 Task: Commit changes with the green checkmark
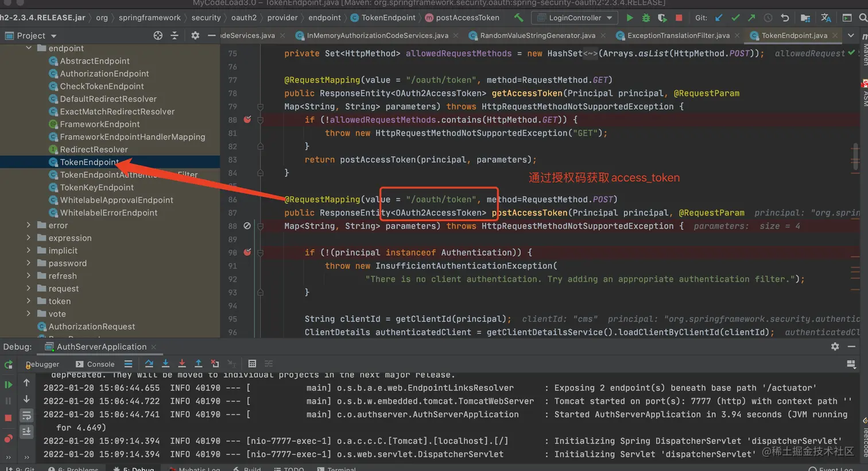click(735, 18)
